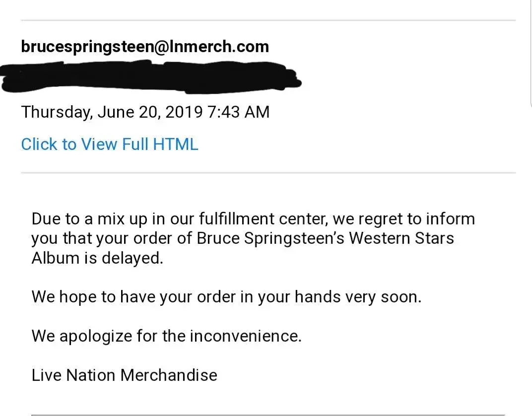532x416 pixels.
Task: Click the word "Merchandise" in the signature
Action: pos(169,375)
